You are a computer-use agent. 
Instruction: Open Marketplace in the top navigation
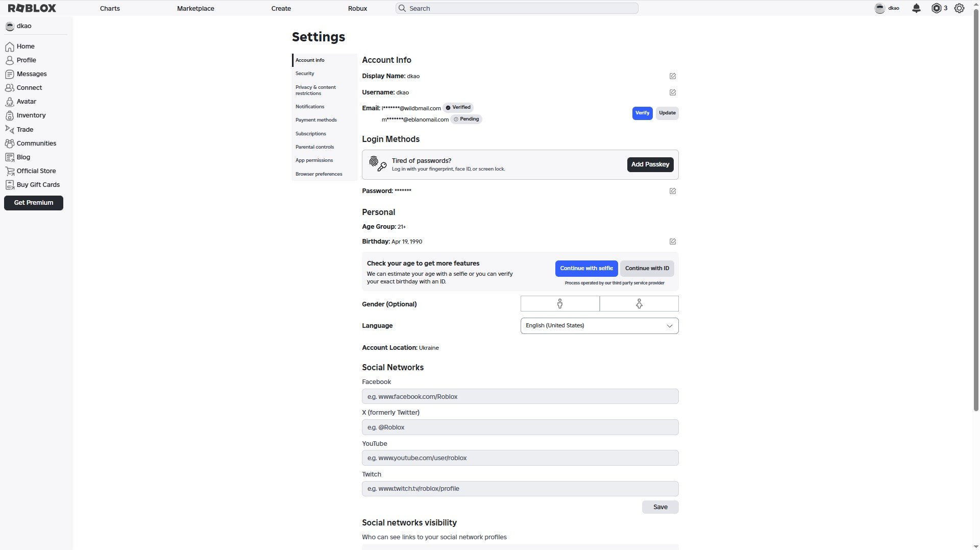click(x=195, y=9)
